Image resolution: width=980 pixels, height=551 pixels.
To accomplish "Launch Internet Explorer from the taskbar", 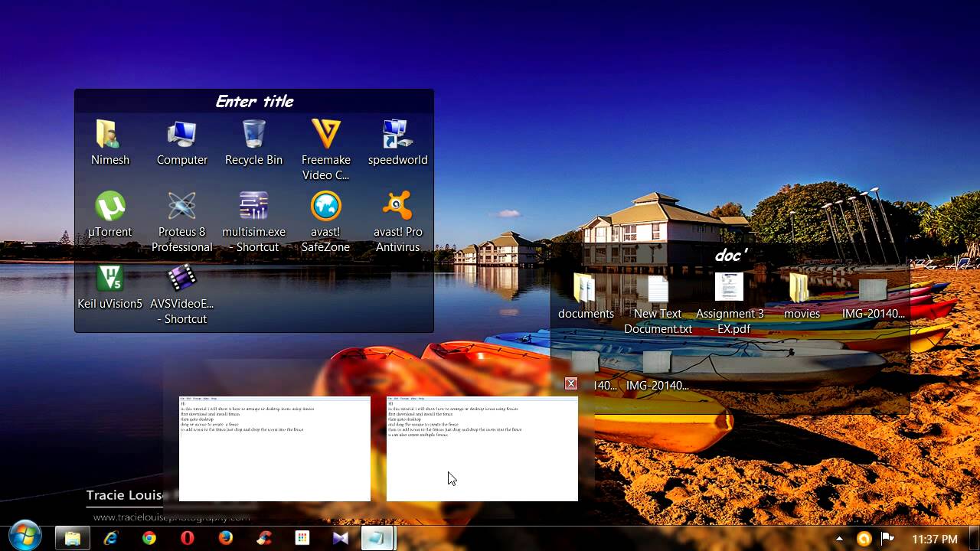I will pyautogui.click(x=111, y=539).
